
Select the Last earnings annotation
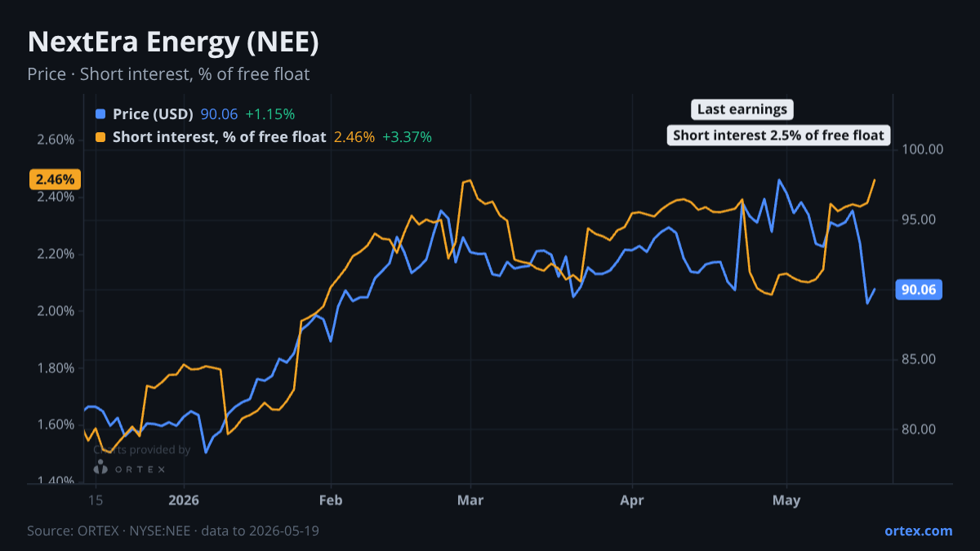click(742, 109)
